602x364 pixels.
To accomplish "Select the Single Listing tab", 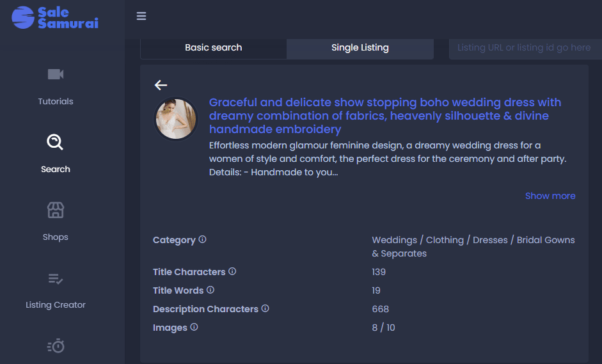I will click(360, 47).
